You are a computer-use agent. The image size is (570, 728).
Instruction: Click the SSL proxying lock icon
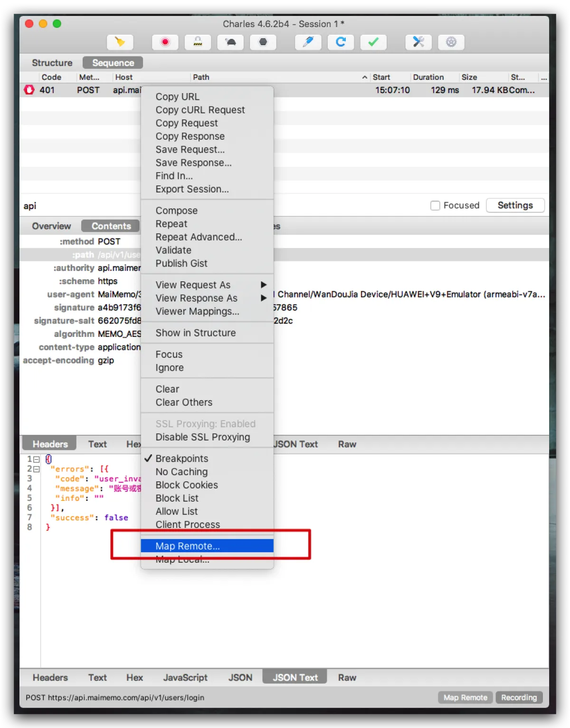(x=198, y=42)
